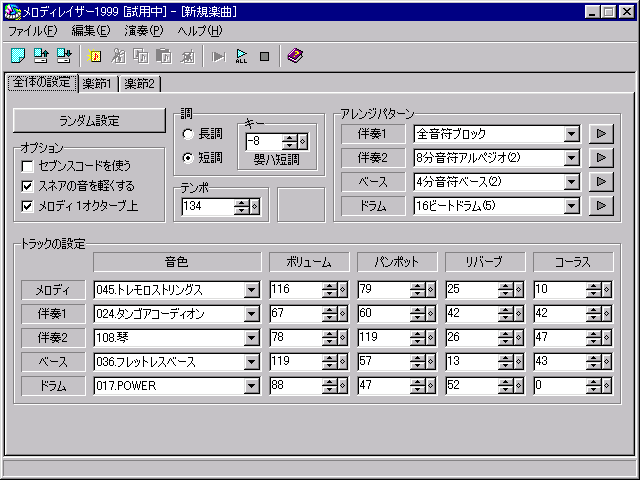Select the 全体の設定 tab
This screenshot has width=640, height=480.
click(x=42, y=83)
